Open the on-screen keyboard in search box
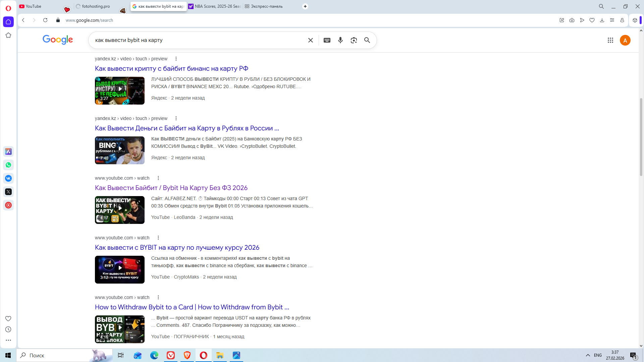 coord(327,40)
